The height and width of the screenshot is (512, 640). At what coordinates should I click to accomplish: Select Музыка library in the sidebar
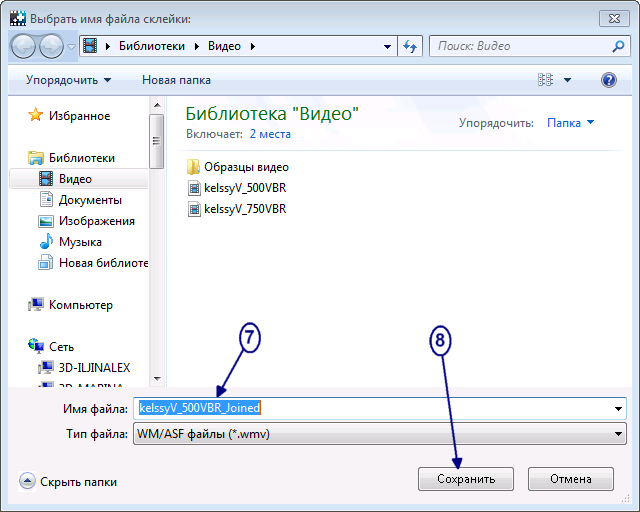(x=80, y=242)
